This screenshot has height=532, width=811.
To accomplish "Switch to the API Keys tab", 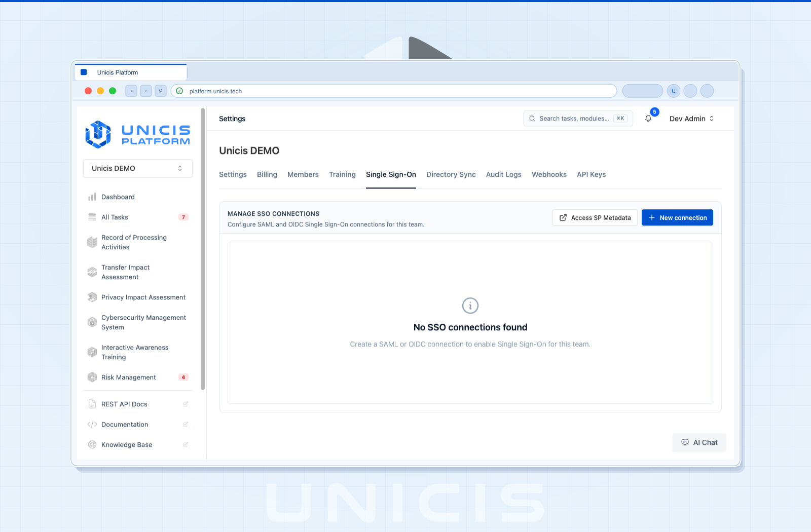I will pyautogui.click(x=591, y=175).
